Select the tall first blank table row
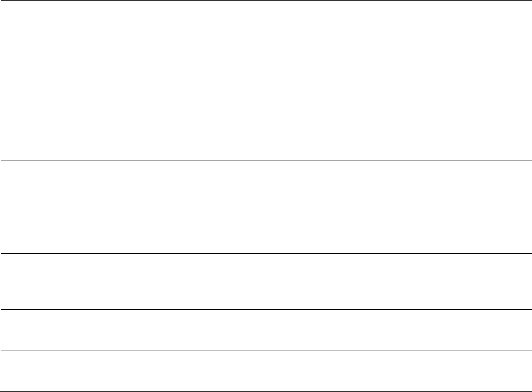Screen dimensions: 532x392 click(x=266, y=73)
